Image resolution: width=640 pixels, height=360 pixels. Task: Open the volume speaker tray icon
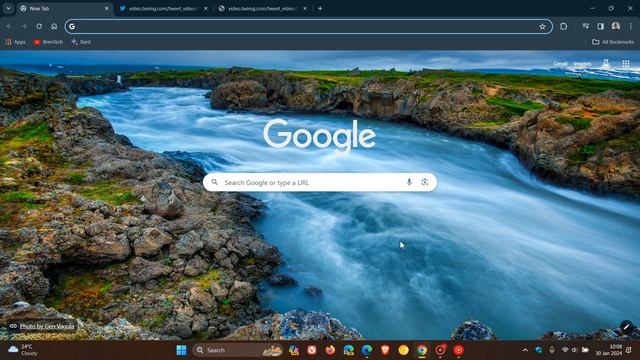click(574, 350)
